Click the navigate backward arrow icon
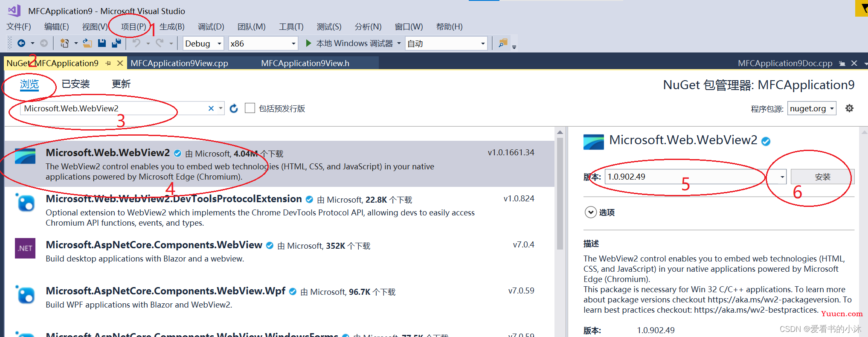The height and width of the screenshot is (337, 868). pos(21,43)
